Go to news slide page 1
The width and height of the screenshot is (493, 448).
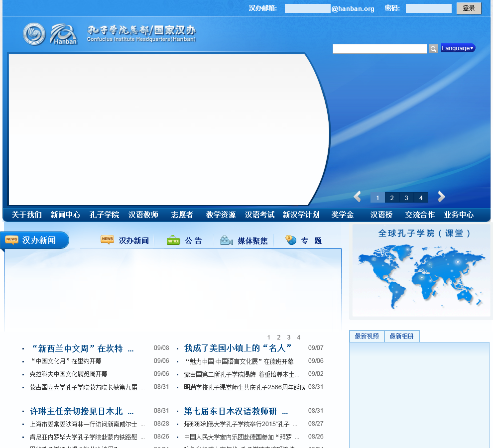269,337
